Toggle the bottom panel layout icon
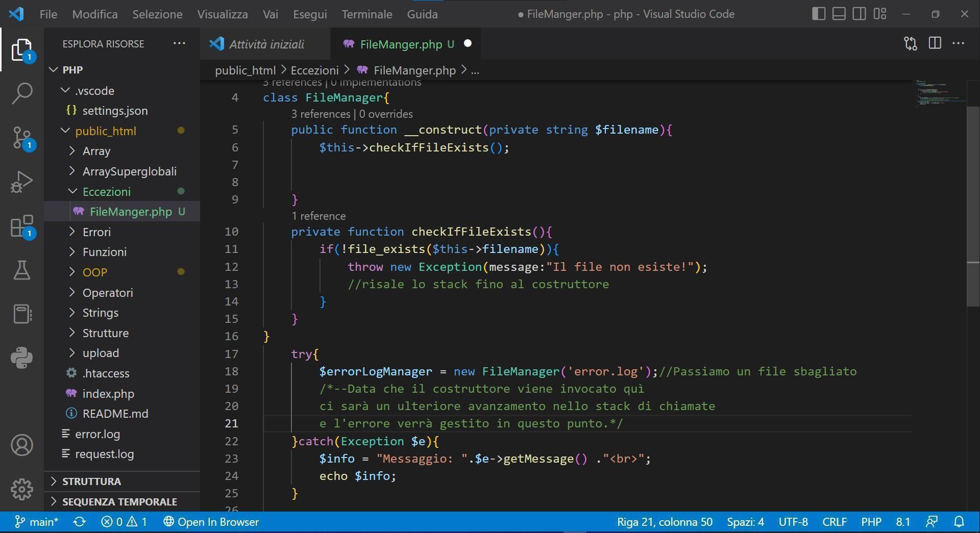 (x=839, y=14)
